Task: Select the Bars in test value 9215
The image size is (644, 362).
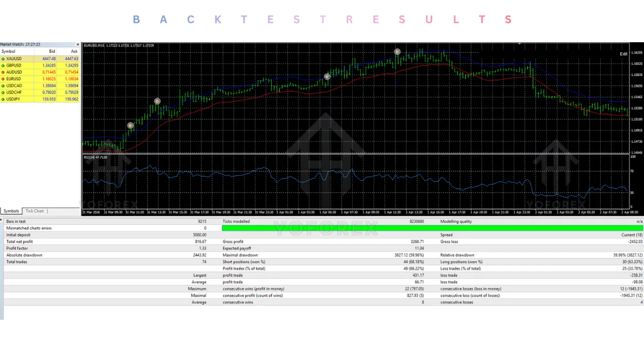Action: (202, 221)
